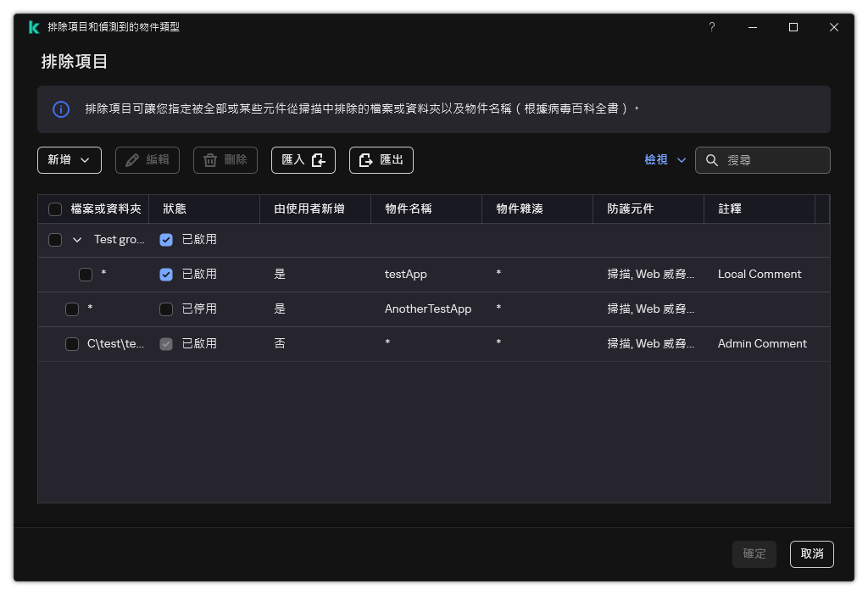This screenshot has height=595, width=868.
Task: Toggle the select-all checkbox in header
Action: click(x=55, y=209)
